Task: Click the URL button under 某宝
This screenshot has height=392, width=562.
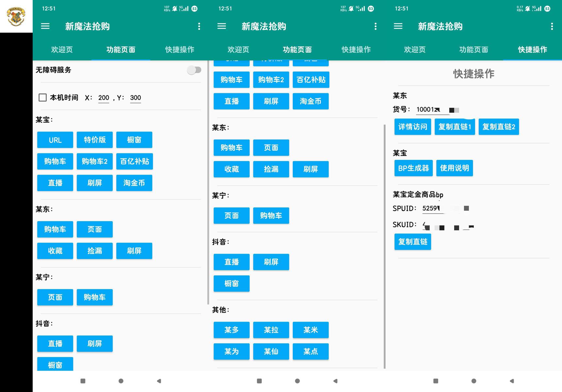Action: click(x=55, y=140)
